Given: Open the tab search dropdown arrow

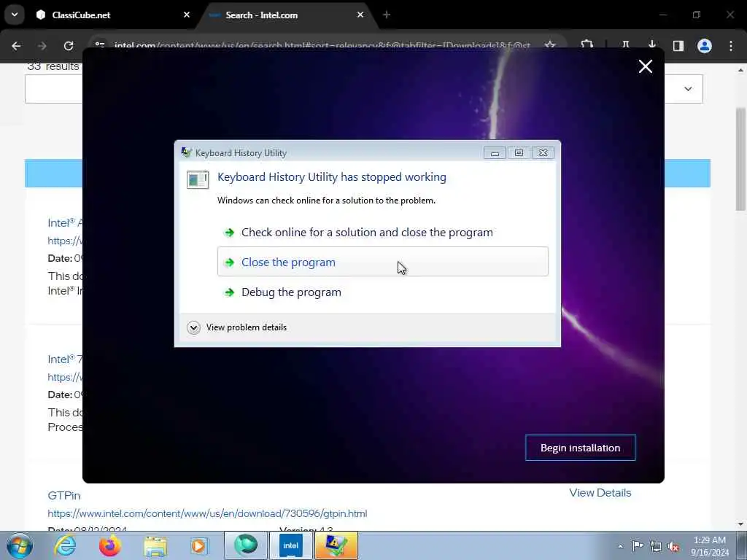Looking at the screenshot, I should tap(15, 15).
